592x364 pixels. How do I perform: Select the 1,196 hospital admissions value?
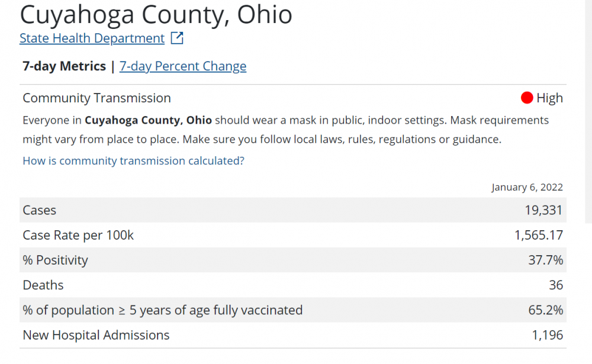(547, 335)
